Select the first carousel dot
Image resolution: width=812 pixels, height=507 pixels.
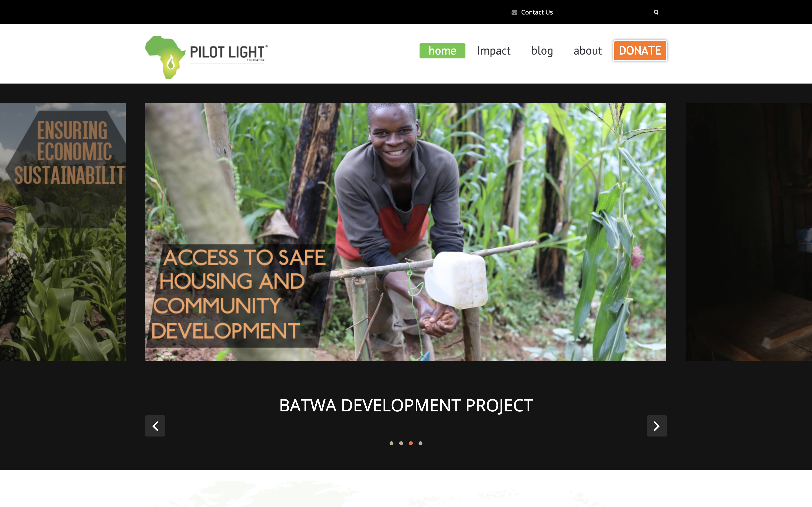(391, 443)
